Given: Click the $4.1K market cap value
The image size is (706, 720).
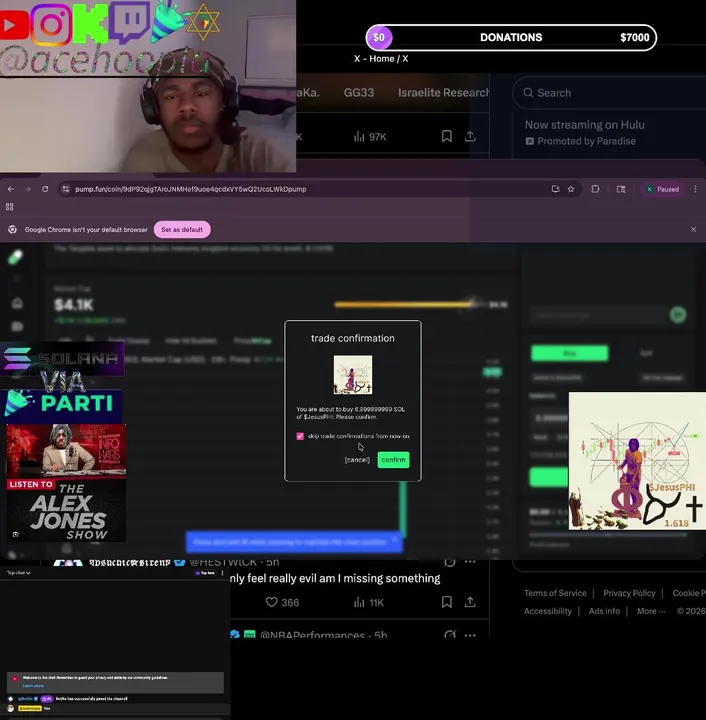Looking at the screenshot, I should (74, 305).
